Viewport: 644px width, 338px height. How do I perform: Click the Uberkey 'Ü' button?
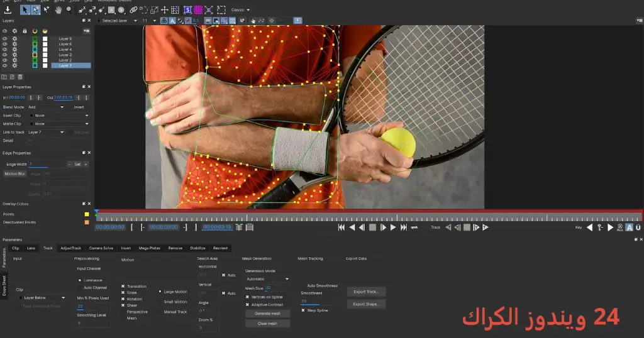point(638,227)
